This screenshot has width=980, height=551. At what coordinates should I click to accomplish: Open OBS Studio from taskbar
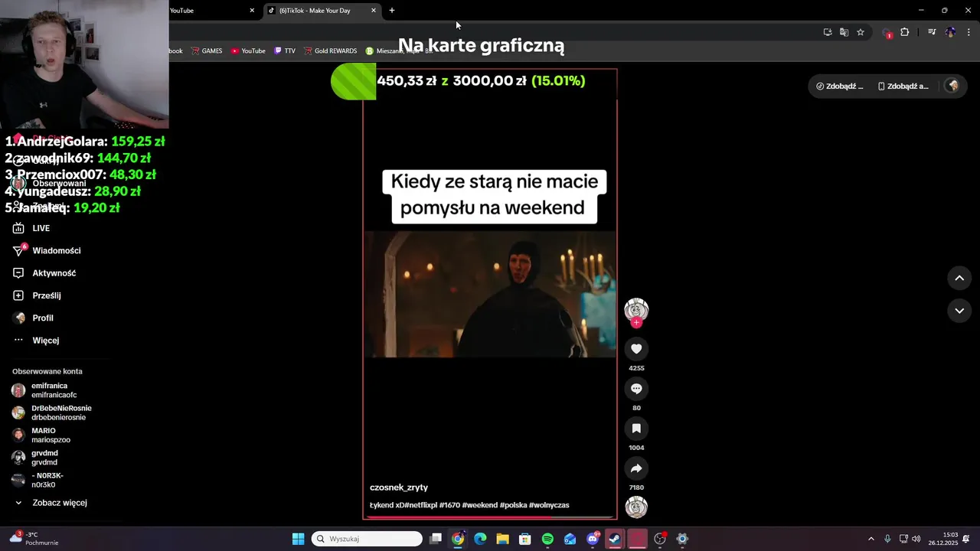pyautogui.click(x=660, y=539)
